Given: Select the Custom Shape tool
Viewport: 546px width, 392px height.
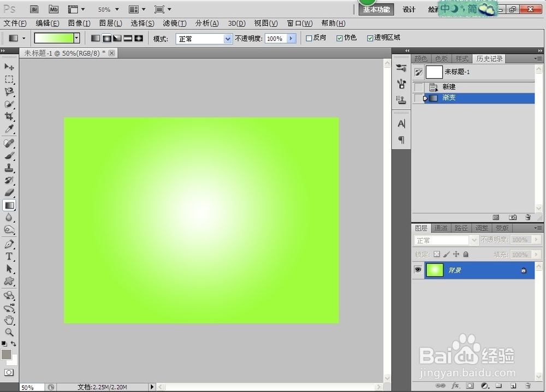Looking at the screenshot, I should [x=9, y=281].
